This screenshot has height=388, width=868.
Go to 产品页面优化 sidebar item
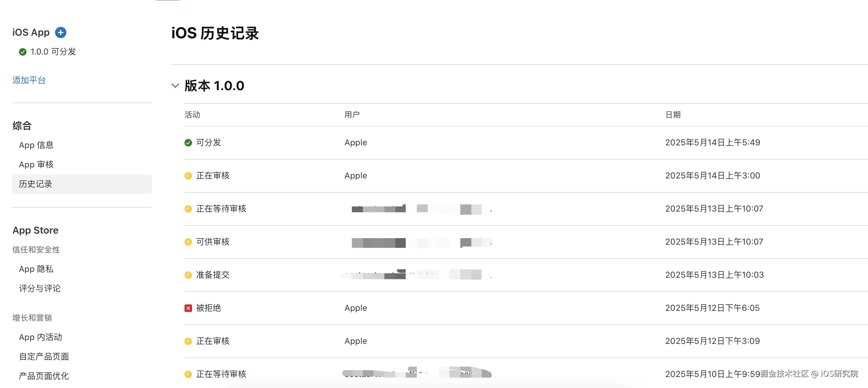coord(44,376)
